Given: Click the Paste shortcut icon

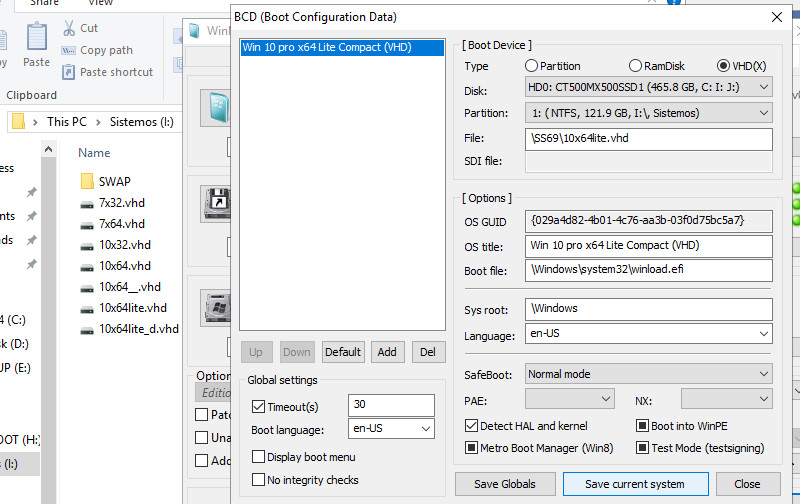Looking at the screenshot, I should (68, 72).
